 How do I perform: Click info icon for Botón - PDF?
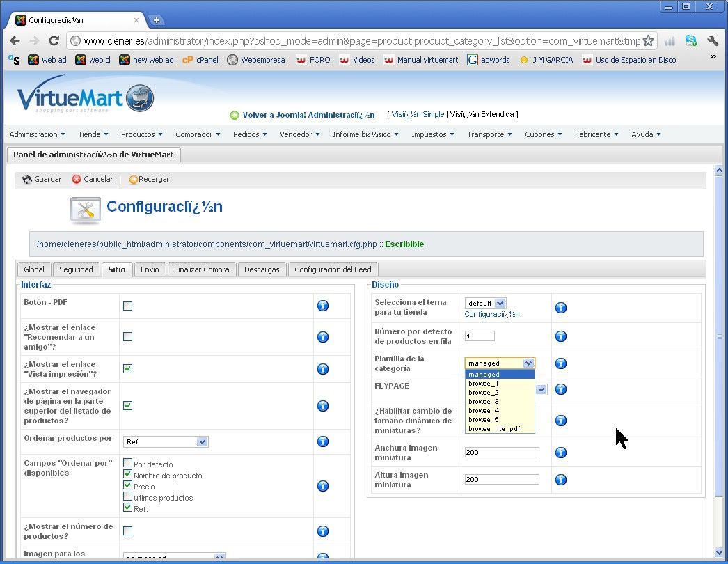coord(323,306)
